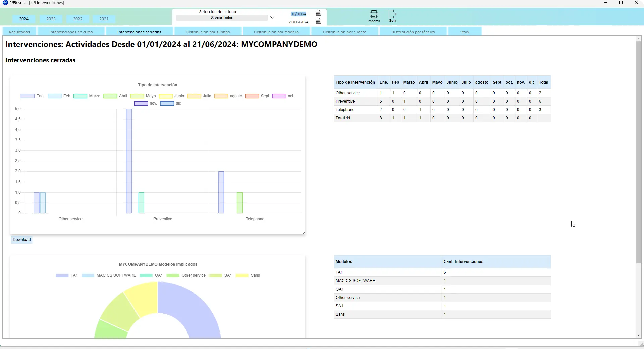Toggle dic series in chart legend
The height and width of the screenshot is (359, 644).
click(171, 103)
